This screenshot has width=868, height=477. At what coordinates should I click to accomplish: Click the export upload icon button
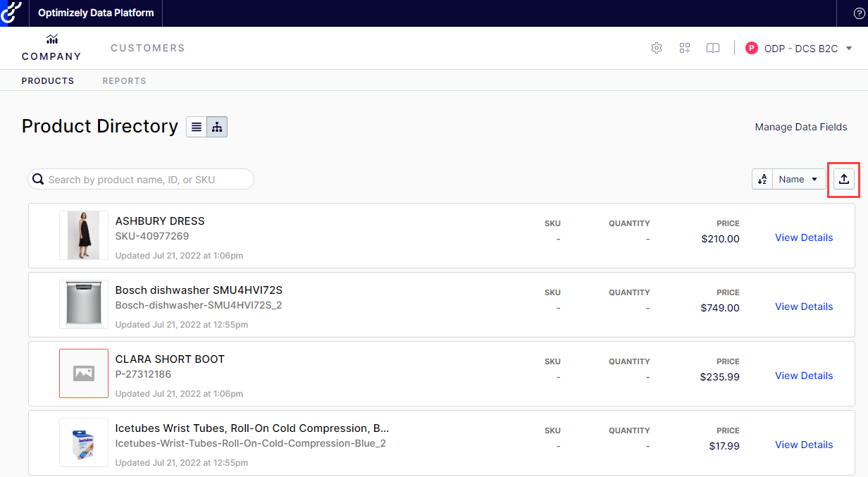[x=844, y=180]
